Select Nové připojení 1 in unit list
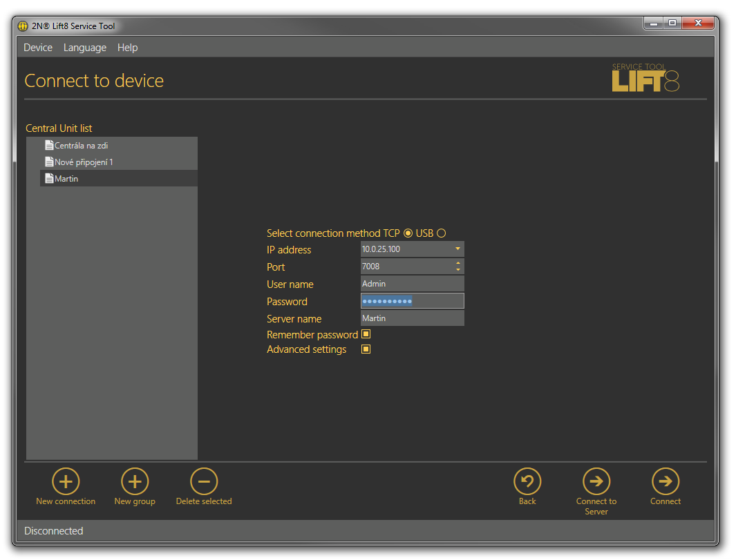Viewport: 736px width, 560px height. coord(84,162)
